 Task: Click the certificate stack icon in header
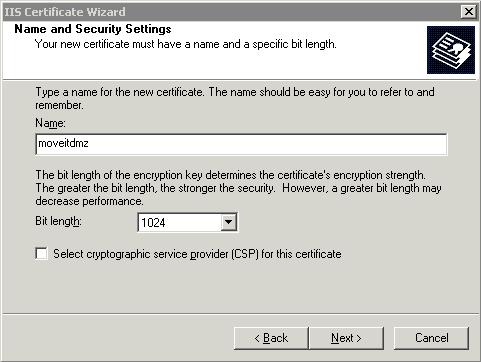[451, 50]
